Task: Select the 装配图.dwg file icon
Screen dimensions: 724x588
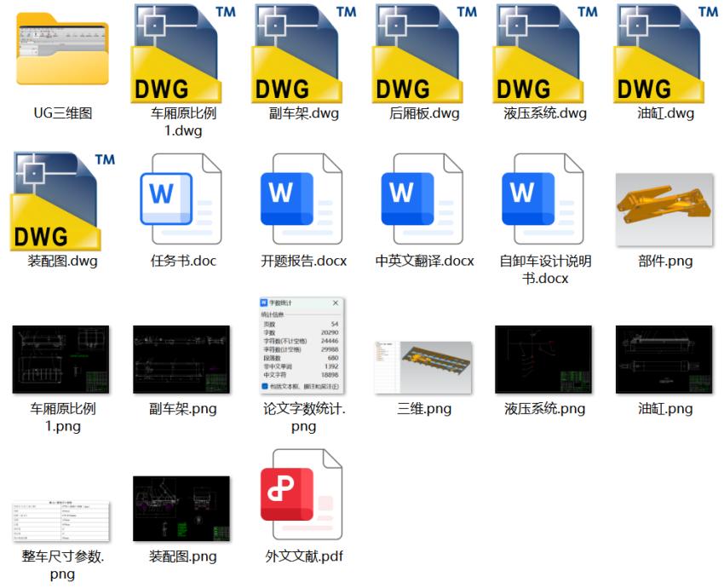Action: [63, 201]
